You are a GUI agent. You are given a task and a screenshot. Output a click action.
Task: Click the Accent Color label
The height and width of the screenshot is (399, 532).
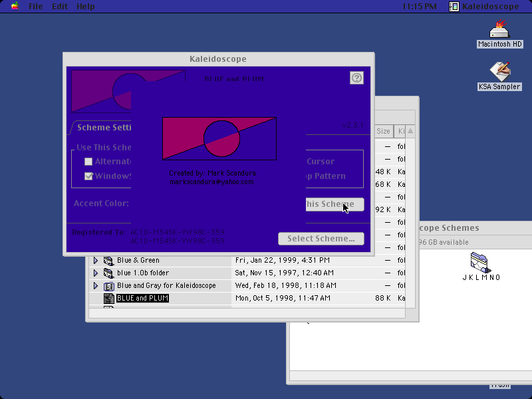101,203
